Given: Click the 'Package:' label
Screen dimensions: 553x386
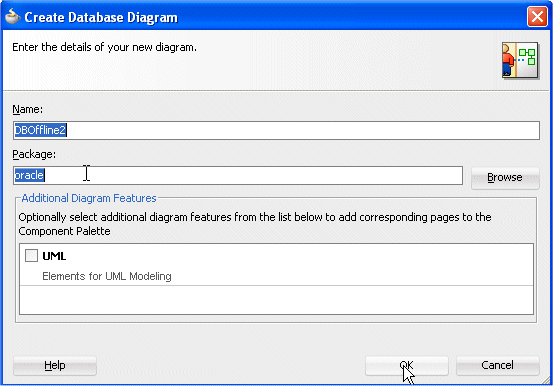Looking at the screenshot, I should [x=34, y=155].
